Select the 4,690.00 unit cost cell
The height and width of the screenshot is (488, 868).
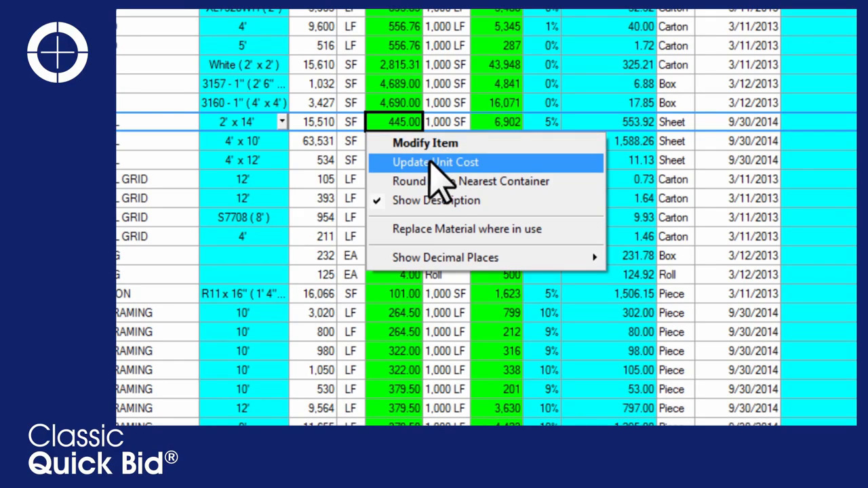394,103
